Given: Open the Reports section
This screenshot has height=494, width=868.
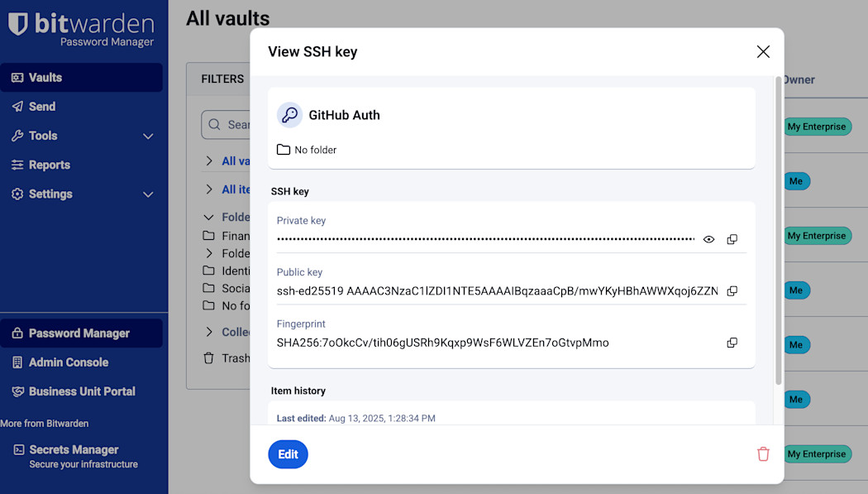Looking at the screenshot, I should (x=50, y=165).
